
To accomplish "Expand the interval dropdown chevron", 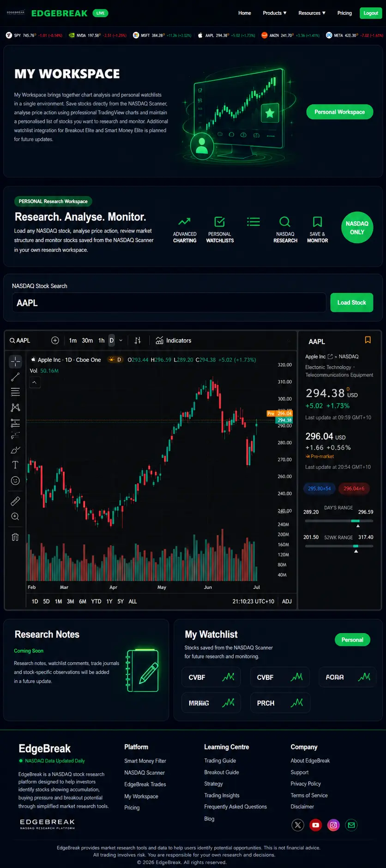I will point(121,341).
